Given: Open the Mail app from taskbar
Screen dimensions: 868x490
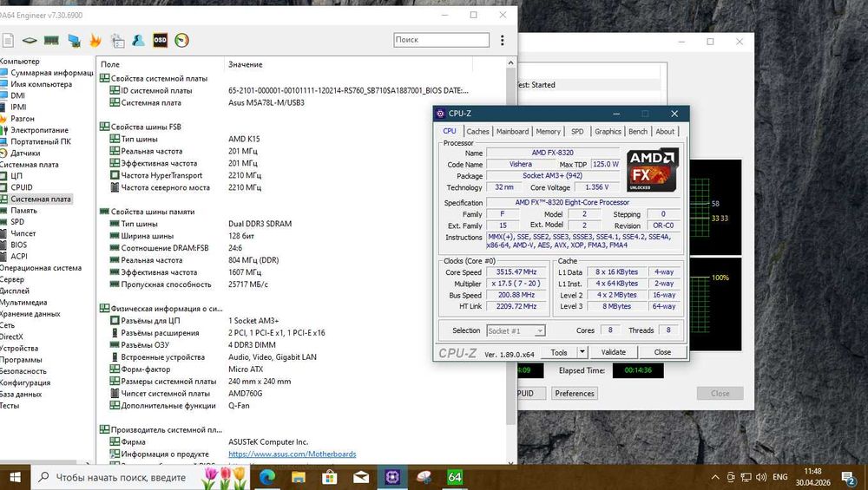Looking at the screenshot, I should 361,477.
